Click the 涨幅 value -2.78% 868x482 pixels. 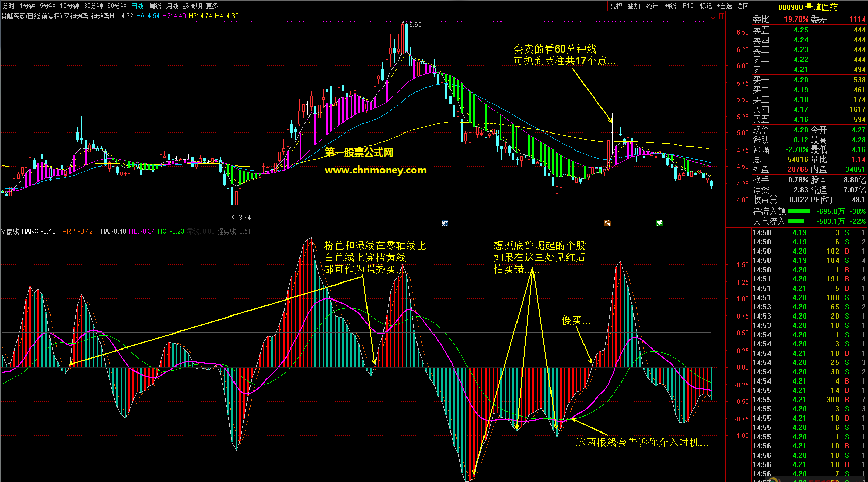tap(797, 149)
